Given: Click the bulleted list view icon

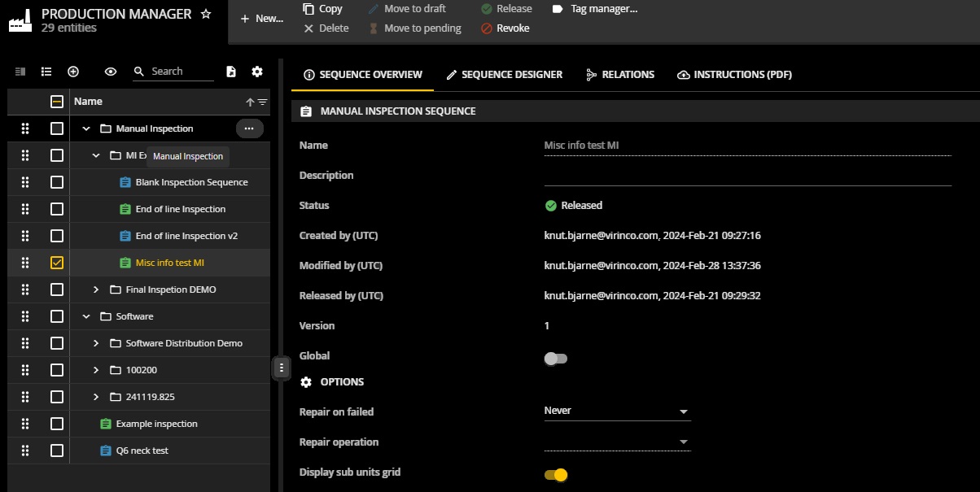Looking at the screenshot, I should click(x=46, y=72).
